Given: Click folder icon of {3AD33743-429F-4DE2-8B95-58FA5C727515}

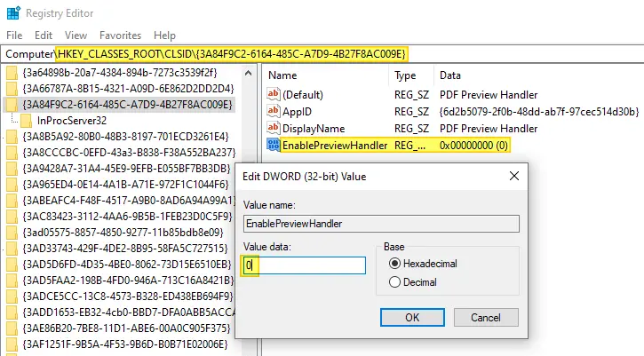Looking at the screenshot, I should point(12,249).
